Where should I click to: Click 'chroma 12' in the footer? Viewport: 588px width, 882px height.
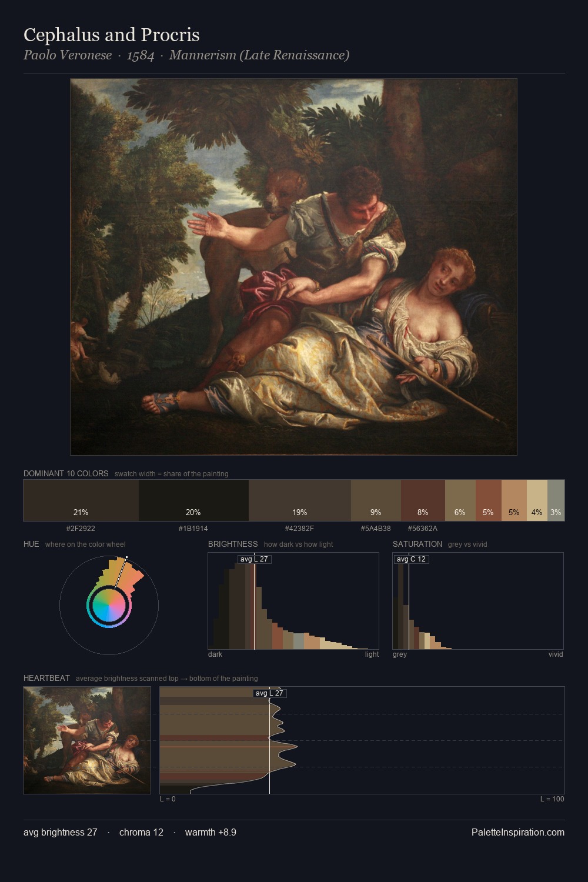click(141, 832)
